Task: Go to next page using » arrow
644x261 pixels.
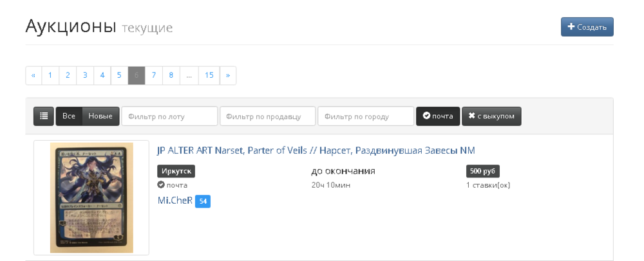Action: [x=228, y=76]
